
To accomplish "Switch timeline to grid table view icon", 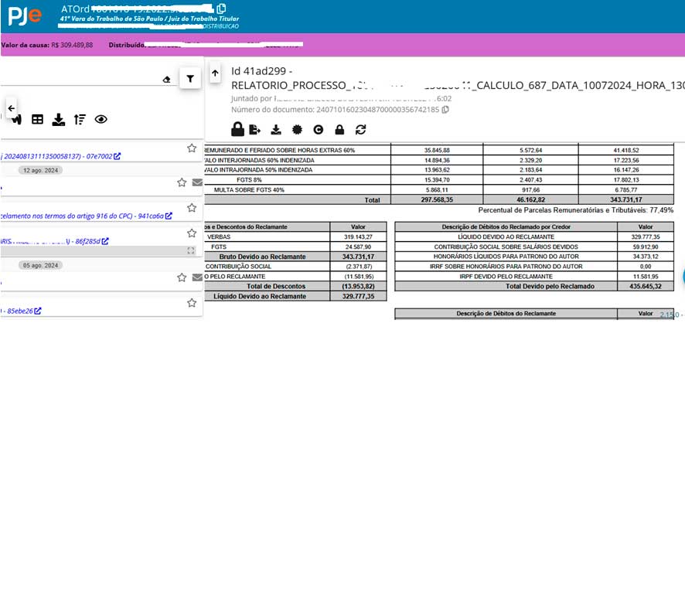I will (x=38, y=119).
